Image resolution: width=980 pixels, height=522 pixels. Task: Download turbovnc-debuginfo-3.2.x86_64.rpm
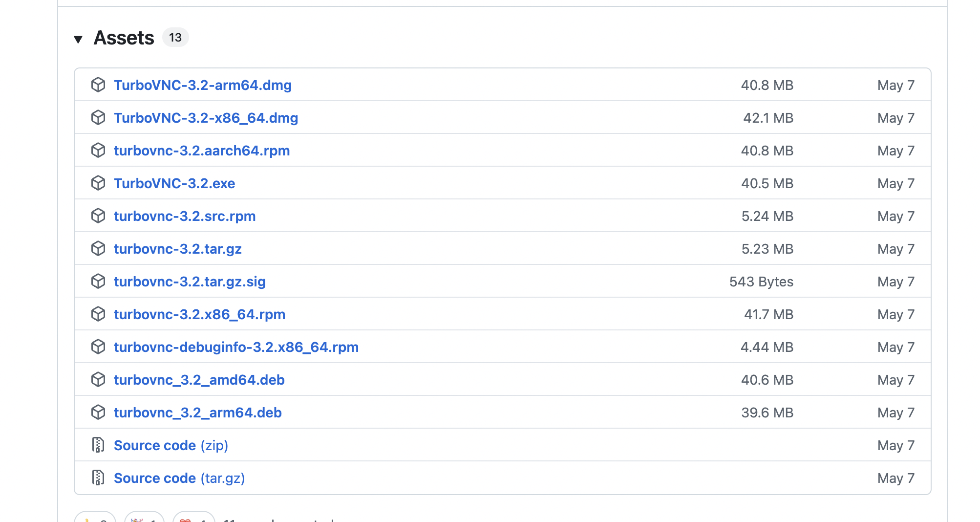click(236, 347)
